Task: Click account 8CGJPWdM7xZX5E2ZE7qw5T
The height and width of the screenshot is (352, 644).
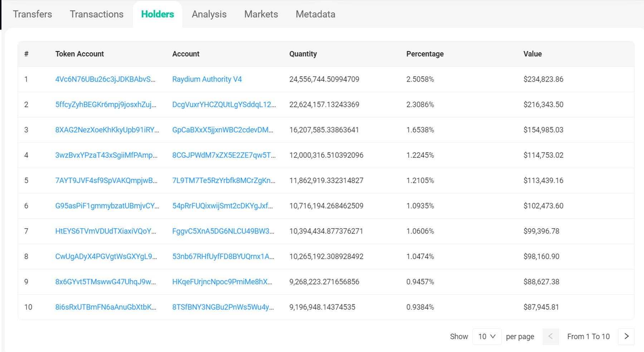Action: pyautogui.click(x=224, y=155)
